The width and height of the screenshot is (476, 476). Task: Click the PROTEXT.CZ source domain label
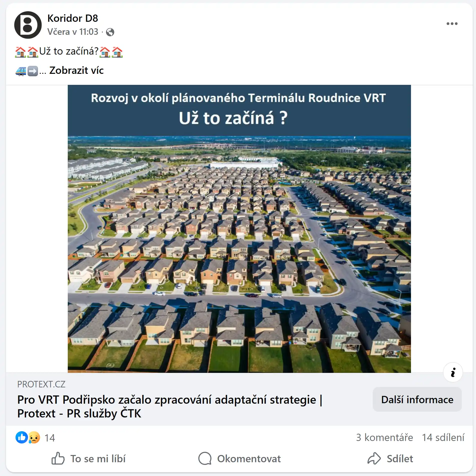(x=41, y=384)
